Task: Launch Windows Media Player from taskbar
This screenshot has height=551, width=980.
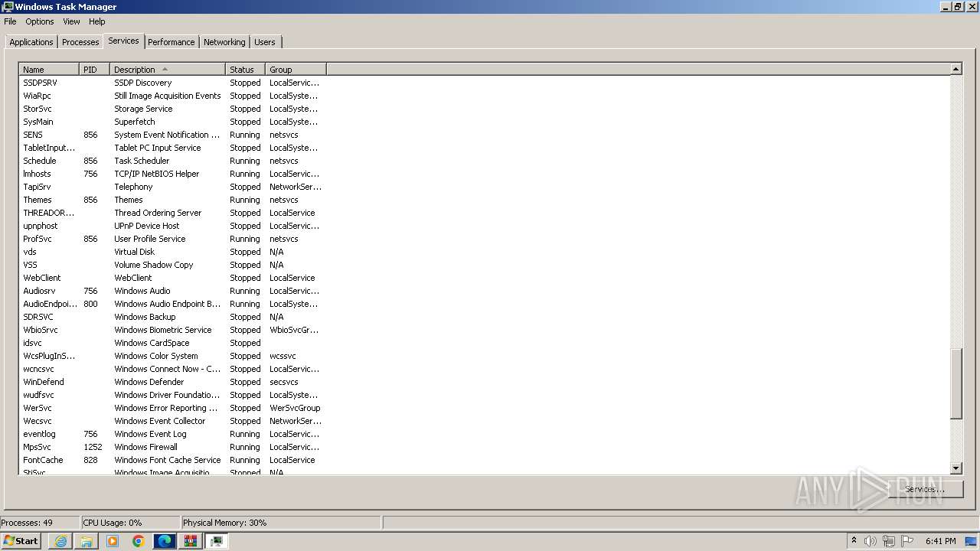Action: [113, 541]
